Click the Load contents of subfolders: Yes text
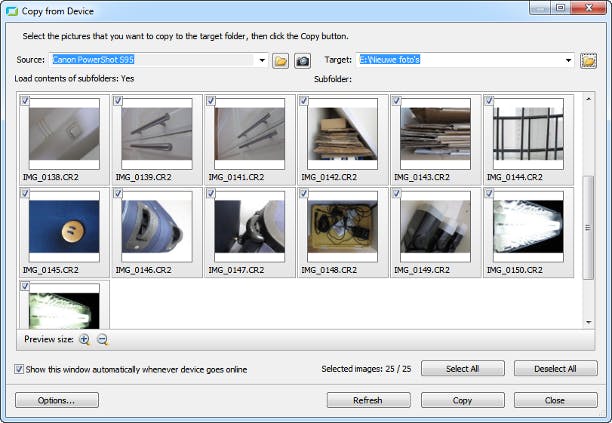The height and width of the screenshot is (423, 612). tap(74, 78)
